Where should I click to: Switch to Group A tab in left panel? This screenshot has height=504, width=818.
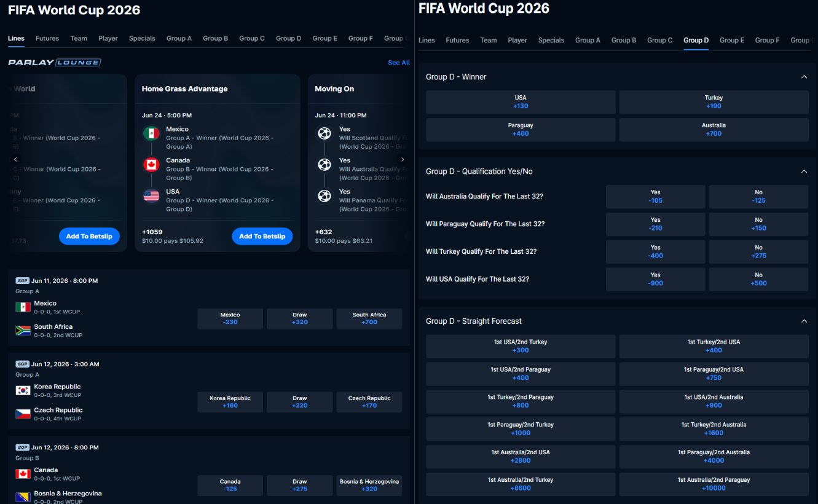coord(179,38)
